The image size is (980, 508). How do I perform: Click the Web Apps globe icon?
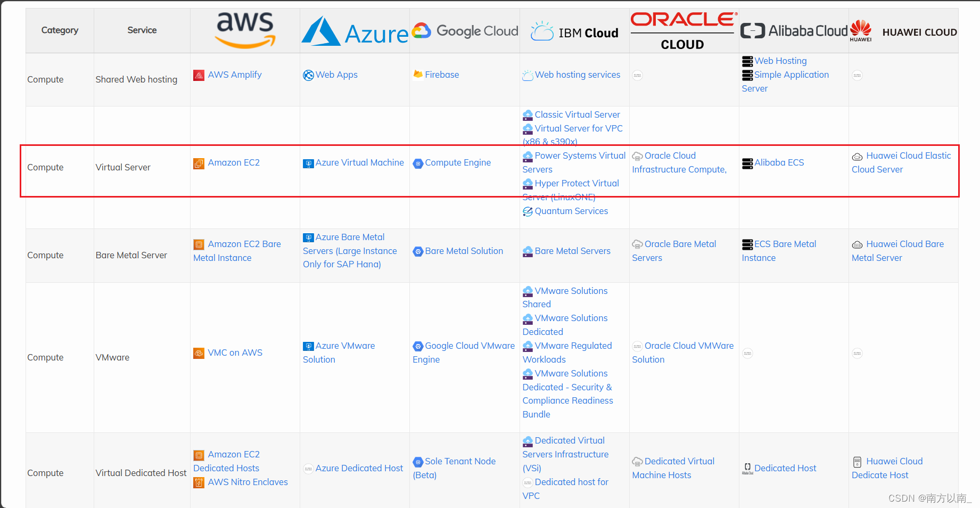pos(308,75)
